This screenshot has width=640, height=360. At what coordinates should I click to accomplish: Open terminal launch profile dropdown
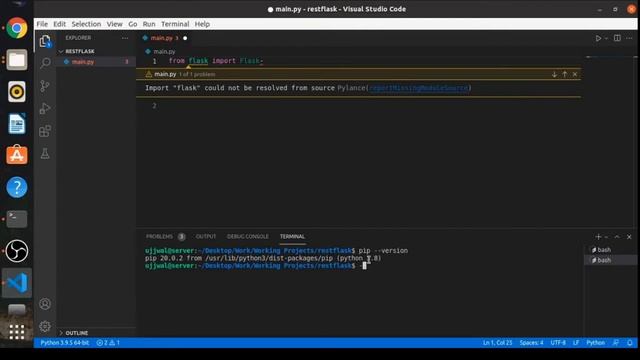[606, 237]
